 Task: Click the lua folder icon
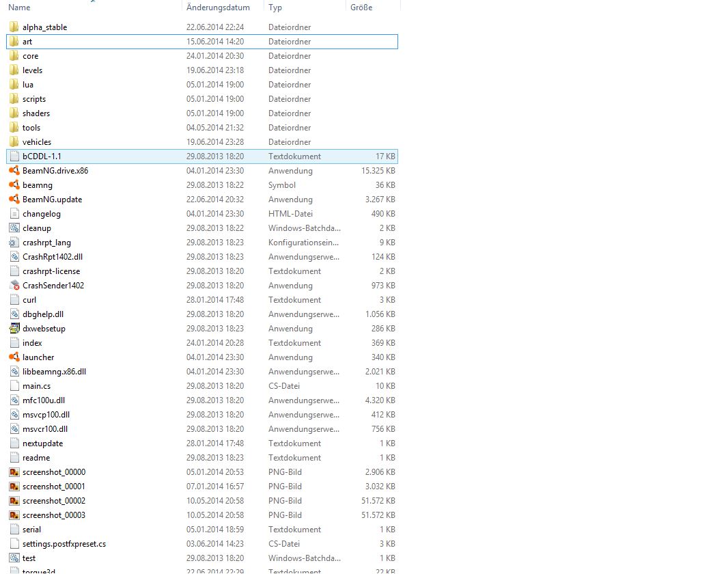(x=14, y=85)
